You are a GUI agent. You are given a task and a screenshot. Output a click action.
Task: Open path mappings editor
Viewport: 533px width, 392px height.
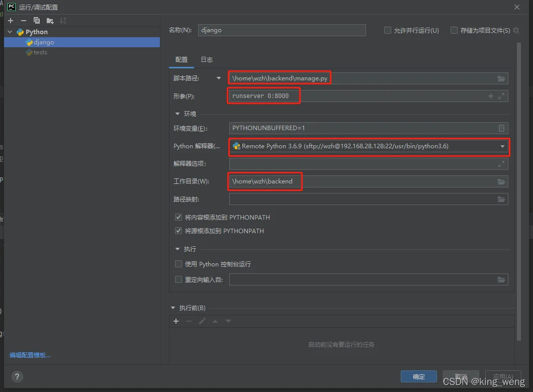click(x=501, y=200)
